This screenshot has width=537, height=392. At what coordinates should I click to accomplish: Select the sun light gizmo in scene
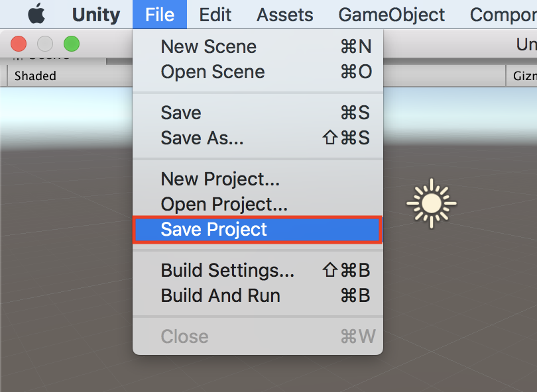point(432,201)
